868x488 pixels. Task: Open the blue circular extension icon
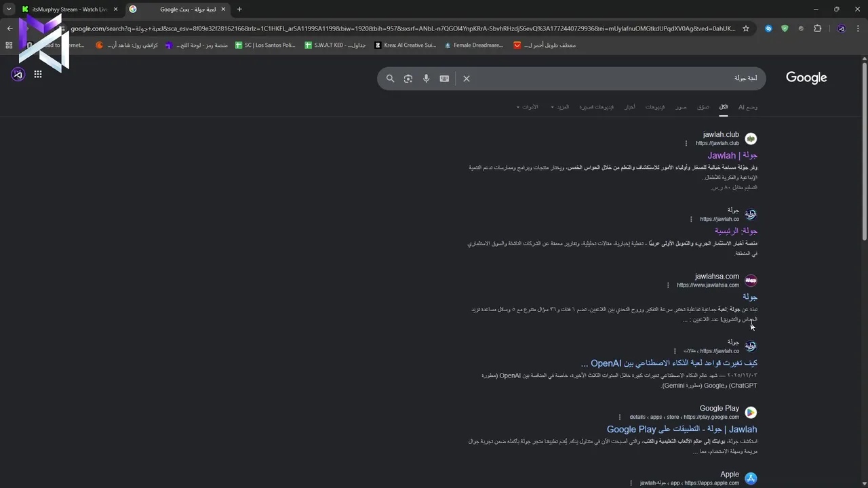[x=768, y=28]
